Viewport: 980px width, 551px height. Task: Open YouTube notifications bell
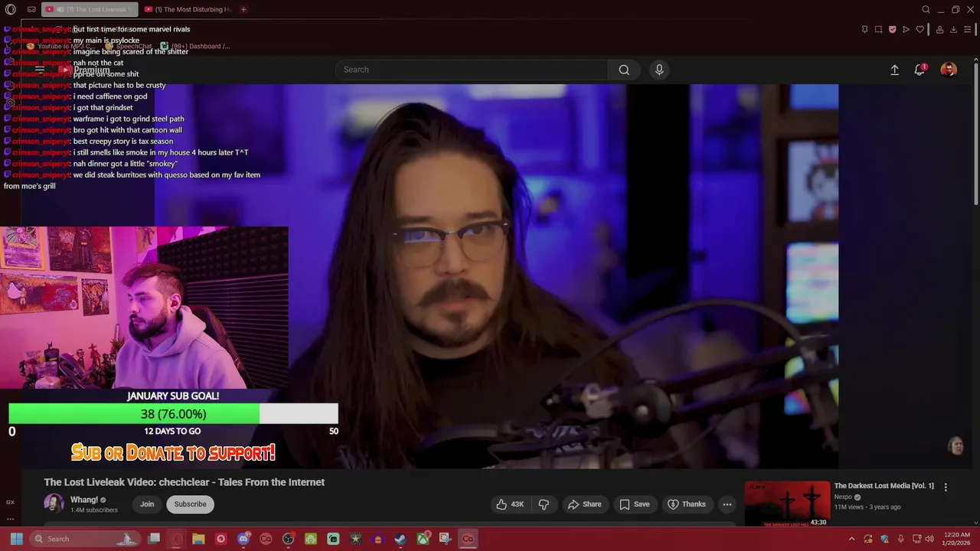[920, 70]
